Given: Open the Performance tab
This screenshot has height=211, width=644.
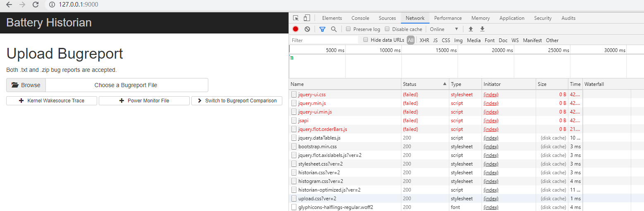Looking at the screenshot, I should (448, 18).
